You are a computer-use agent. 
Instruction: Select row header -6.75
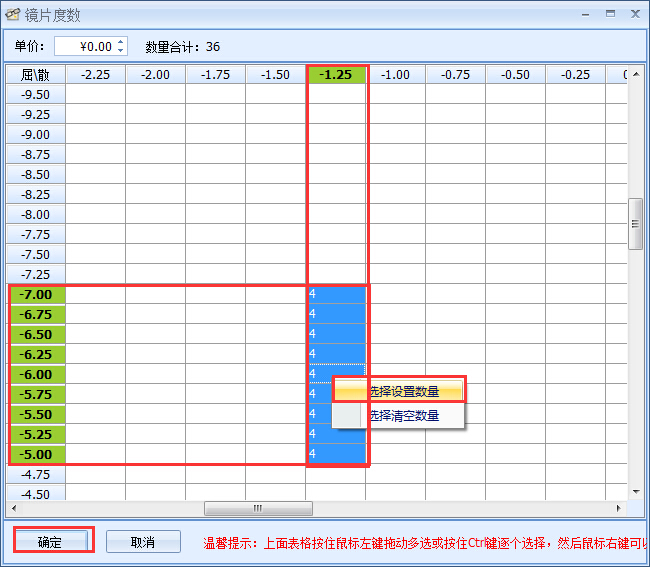point(36,315)
